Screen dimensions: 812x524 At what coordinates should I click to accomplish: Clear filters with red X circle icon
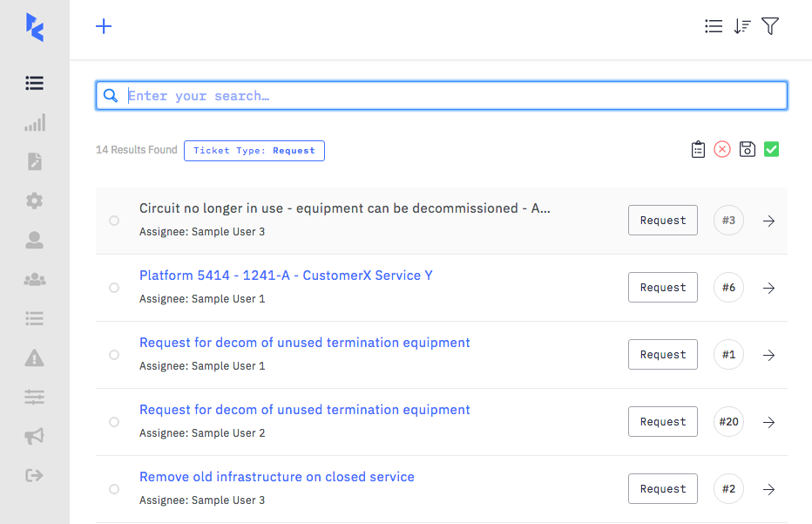722,149
